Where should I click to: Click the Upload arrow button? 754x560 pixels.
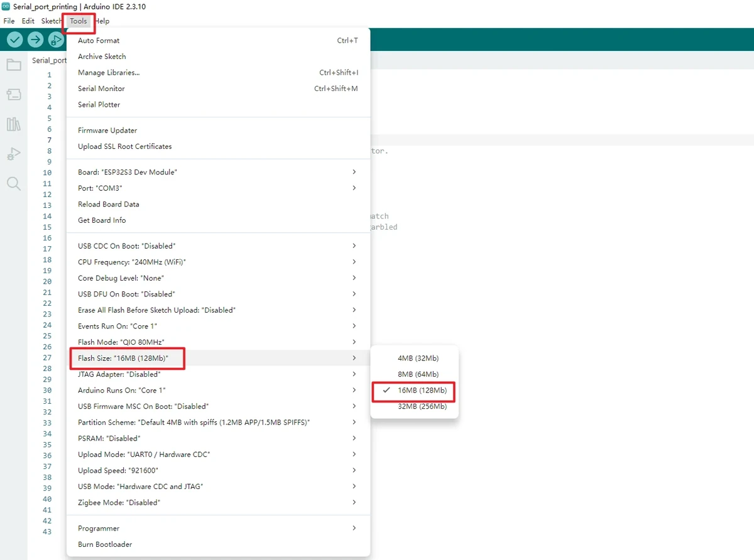pyautogui.click(x=36, y=40)
